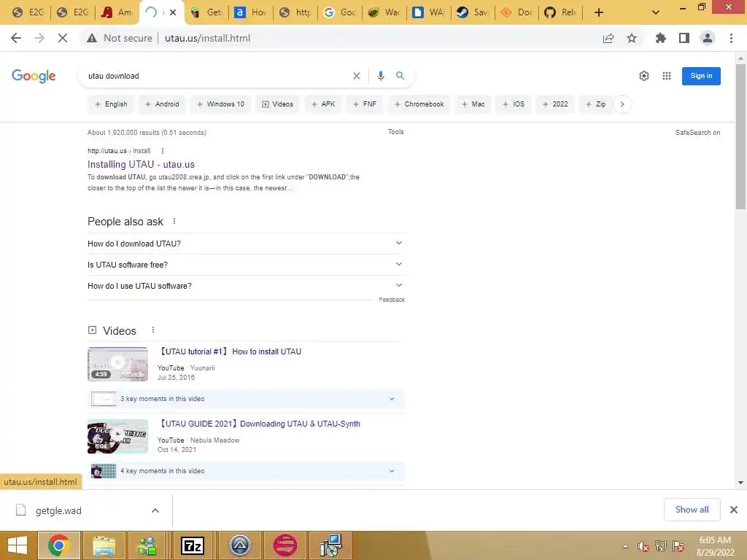Image resolution: width=747 pixels, height=560 pixels.
Task: Click the muted volume tray icon
Action: point(643,546)
